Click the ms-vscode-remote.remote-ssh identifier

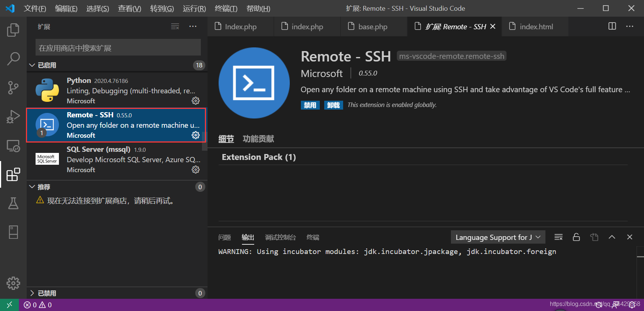click(x=452, y=56)
